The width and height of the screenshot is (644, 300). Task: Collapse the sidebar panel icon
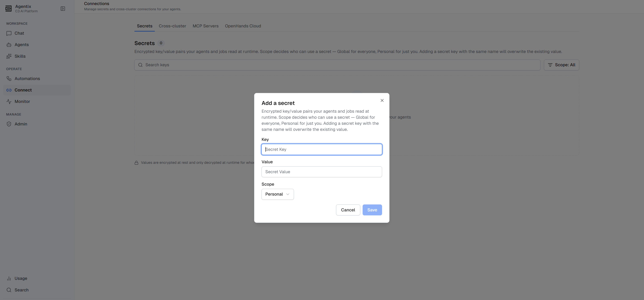(63, 9)
